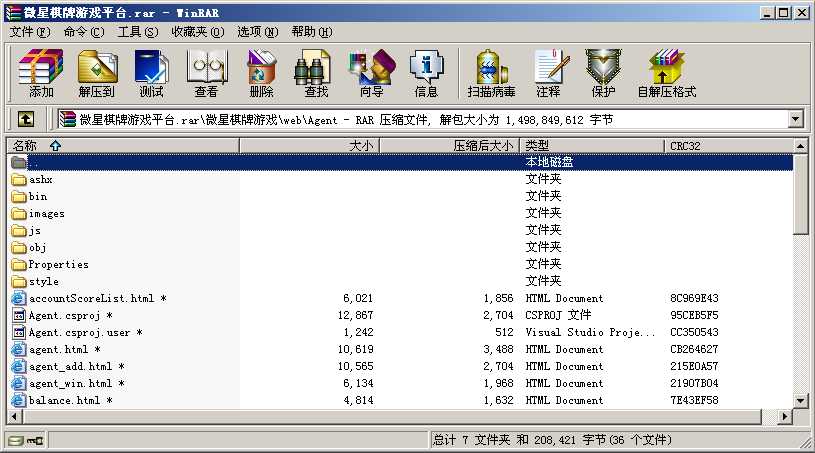Viewport: 815px width, 453px height.
Task: Click the 测试 (Test) toolbar icon
Action: pos(151,73)
